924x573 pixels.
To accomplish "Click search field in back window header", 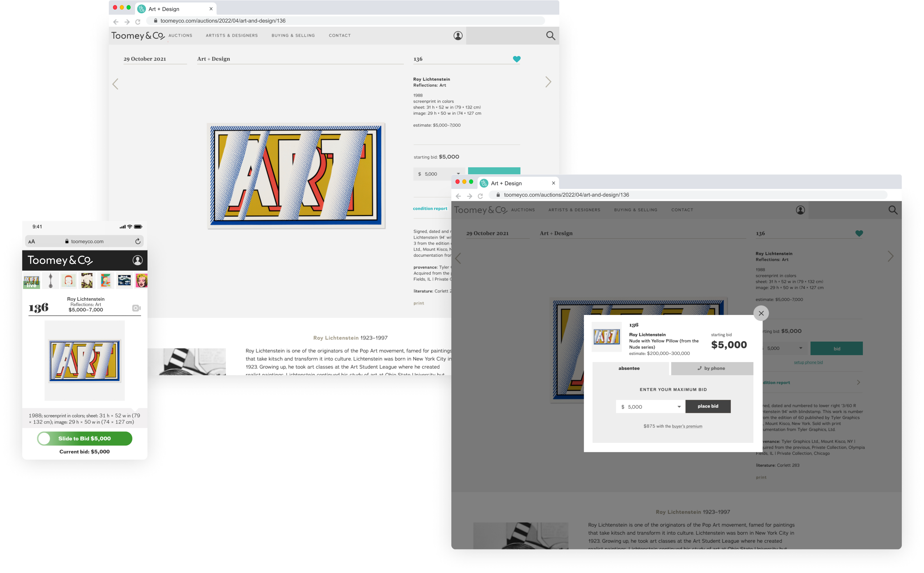I will pos(505,36).
